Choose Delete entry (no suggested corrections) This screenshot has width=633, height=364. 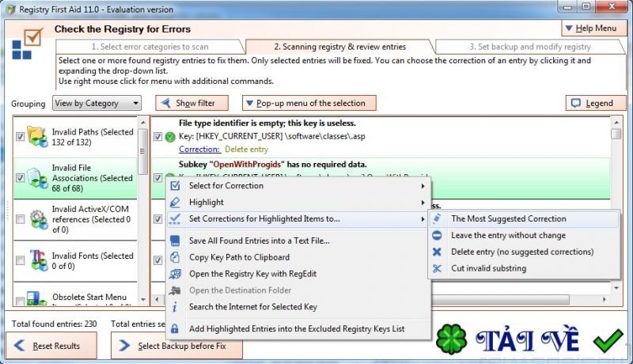524,252
